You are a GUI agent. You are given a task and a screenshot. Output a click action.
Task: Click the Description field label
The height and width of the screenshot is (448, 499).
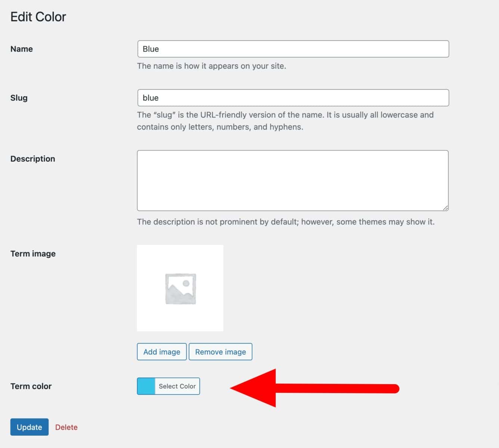pyautogui.click(x=33, y=159)
